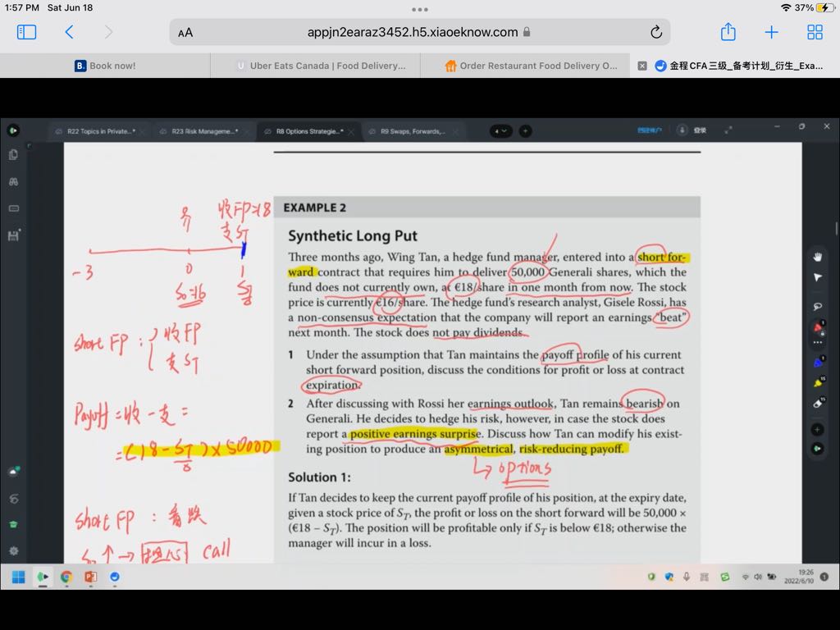Open the AA reader options menu

click(185, 33)
